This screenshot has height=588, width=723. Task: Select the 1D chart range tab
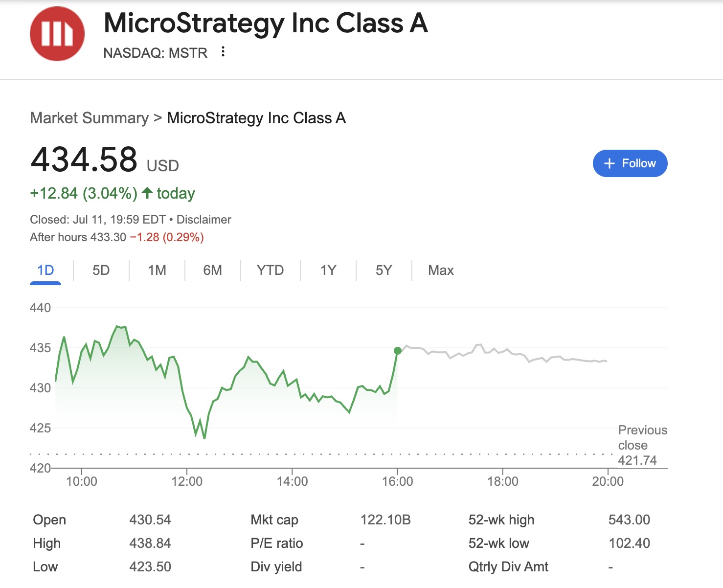[x=45, y=271]
